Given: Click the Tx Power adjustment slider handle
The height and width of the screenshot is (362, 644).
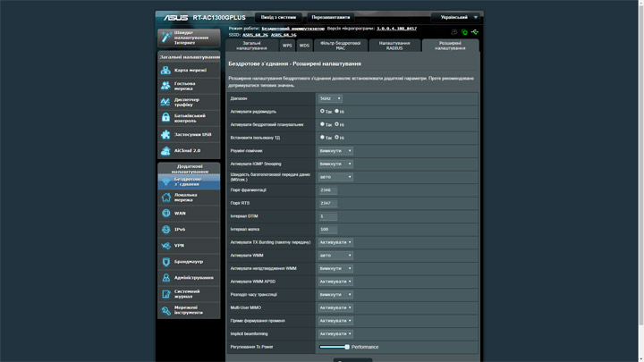Looking at the screenshot, I should tap(347, 347).
